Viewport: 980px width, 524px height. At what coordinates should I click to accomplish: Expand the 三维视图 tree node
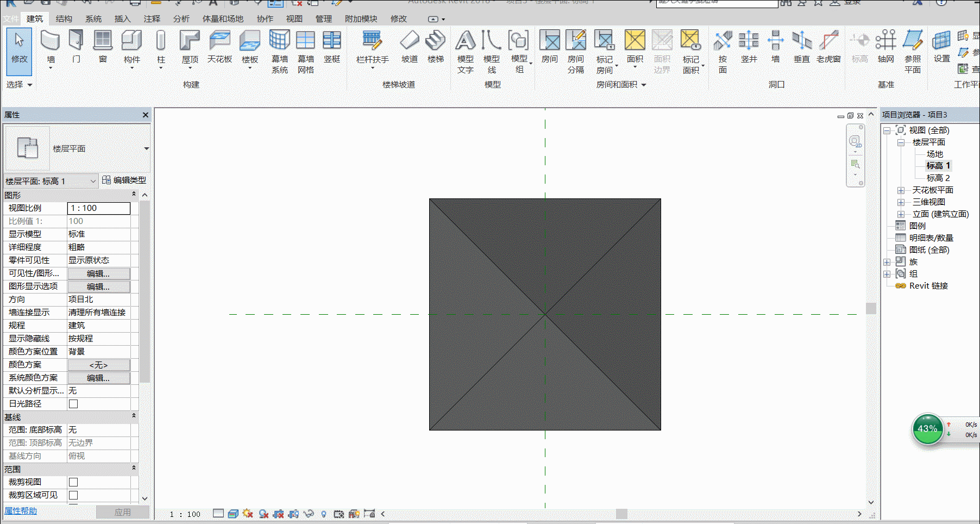click(x=901, y=202)
